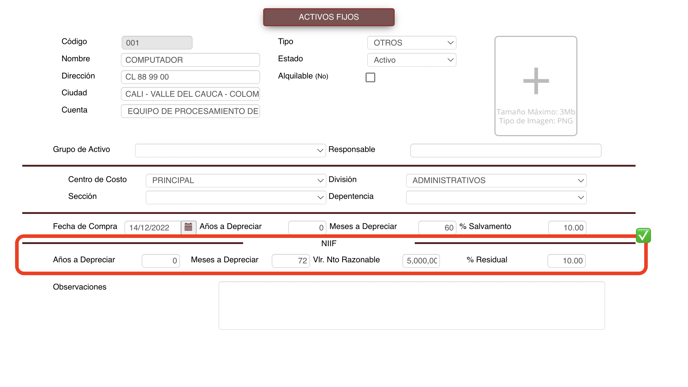This screenshot has width=688, height=387.
Task: Click the % Salvamento field
Action: pyautogui.click(x=567, y=227)
